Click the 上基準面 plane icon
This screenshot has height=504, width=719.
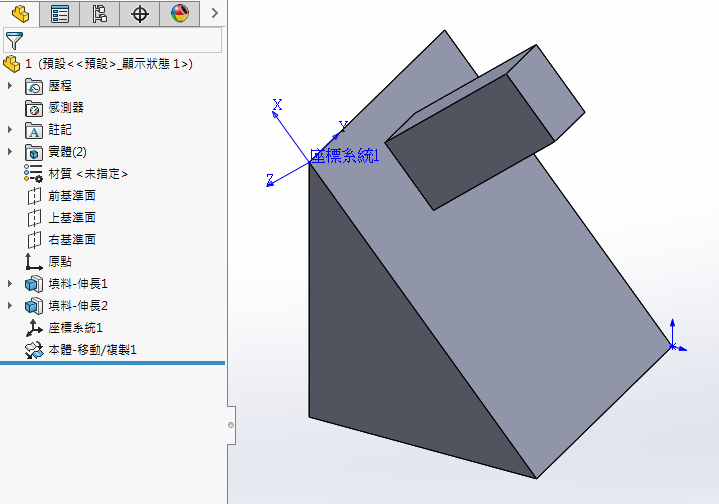[x=33, y=218]
